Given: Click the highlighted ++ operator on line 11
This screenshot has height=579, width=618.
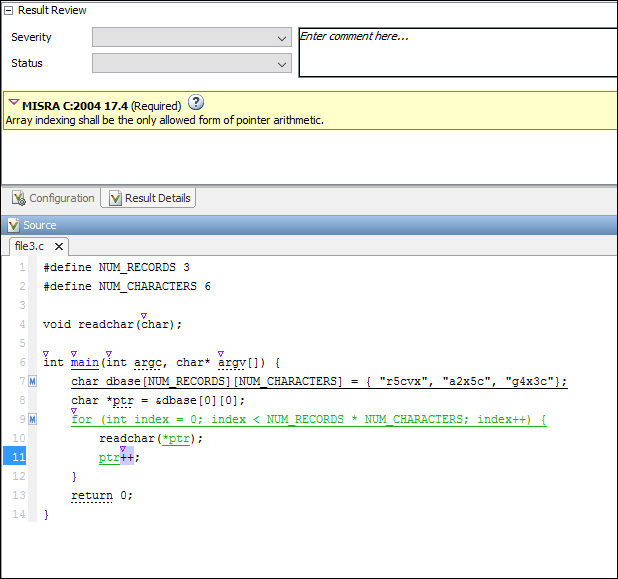Looking at the screenshot, I should tap(127, 458).
